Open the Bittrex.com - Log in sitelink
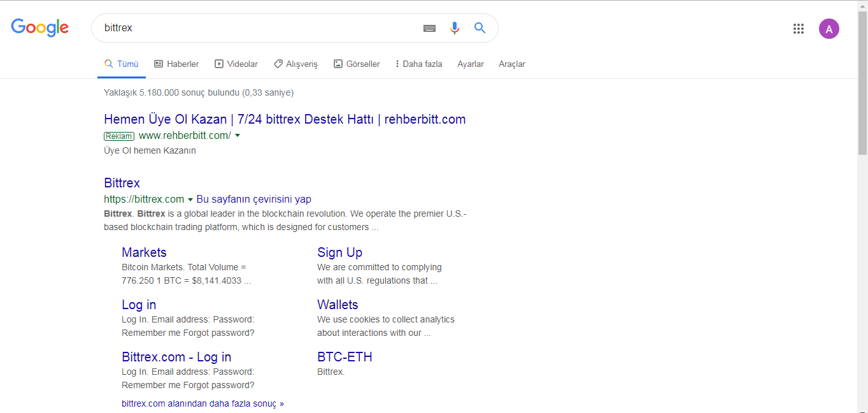 (x=176, y=357)
